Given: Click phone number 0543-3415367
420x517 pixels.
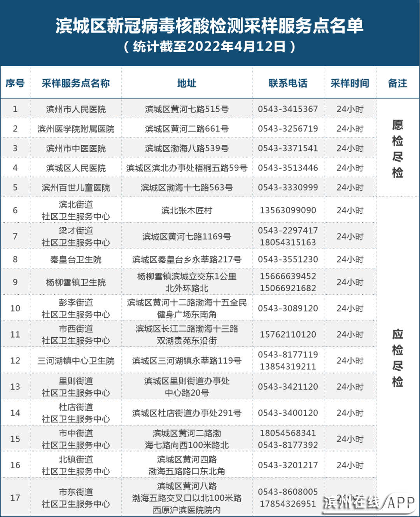Looking at the screenshot, I should [288, 109].
